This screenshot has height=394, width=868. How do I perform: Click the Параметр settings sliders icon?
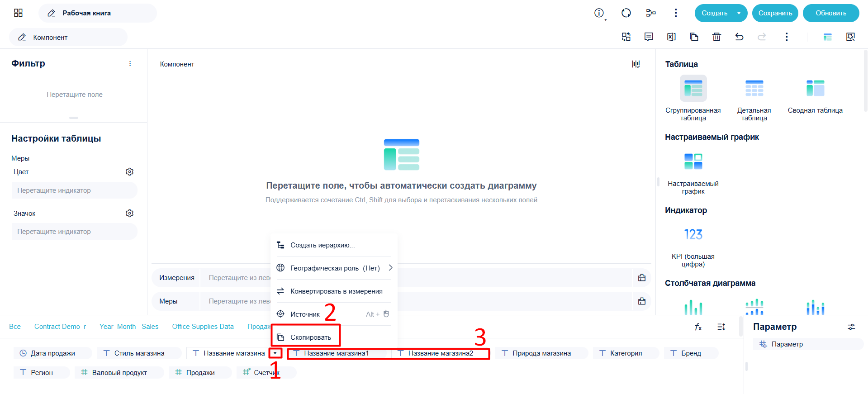[x=851, y=327]
